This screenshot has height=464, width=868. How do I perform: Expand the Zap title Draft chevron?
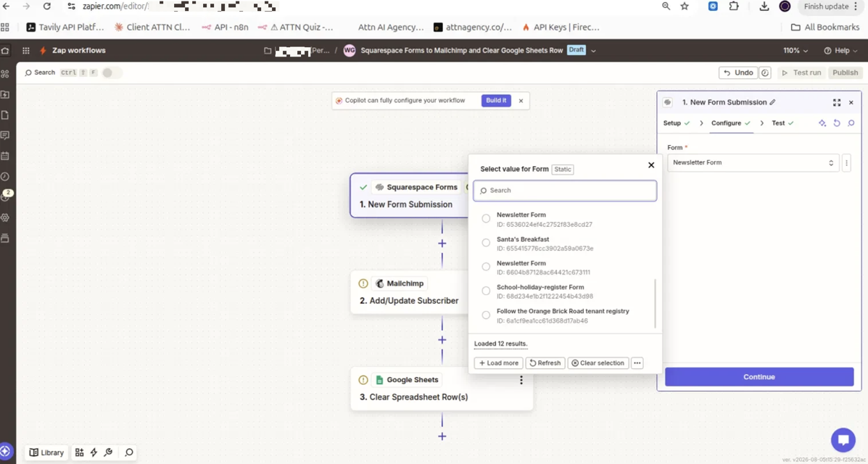593,50
